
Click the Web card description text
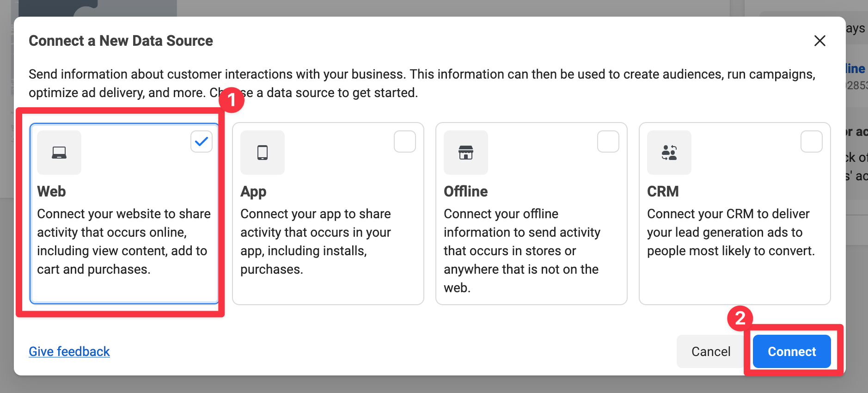(x=123, y=241)
